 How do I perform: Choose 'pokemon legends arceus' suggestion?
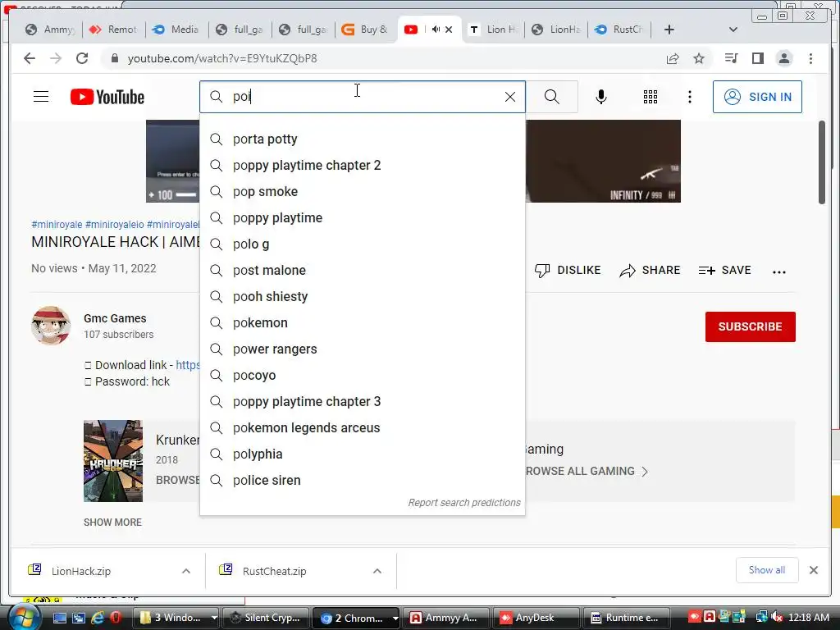click(362, 428)
